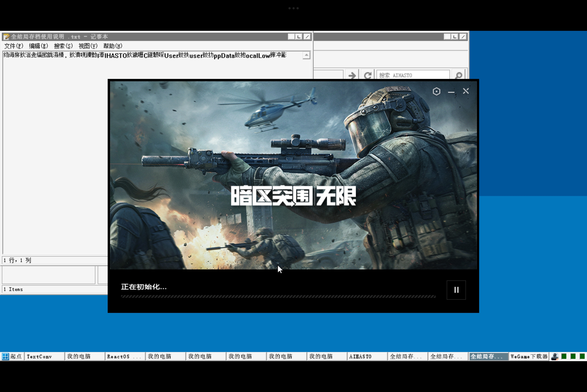
Task: Click the soldier avatar tray icon
Action: [555, 357]
